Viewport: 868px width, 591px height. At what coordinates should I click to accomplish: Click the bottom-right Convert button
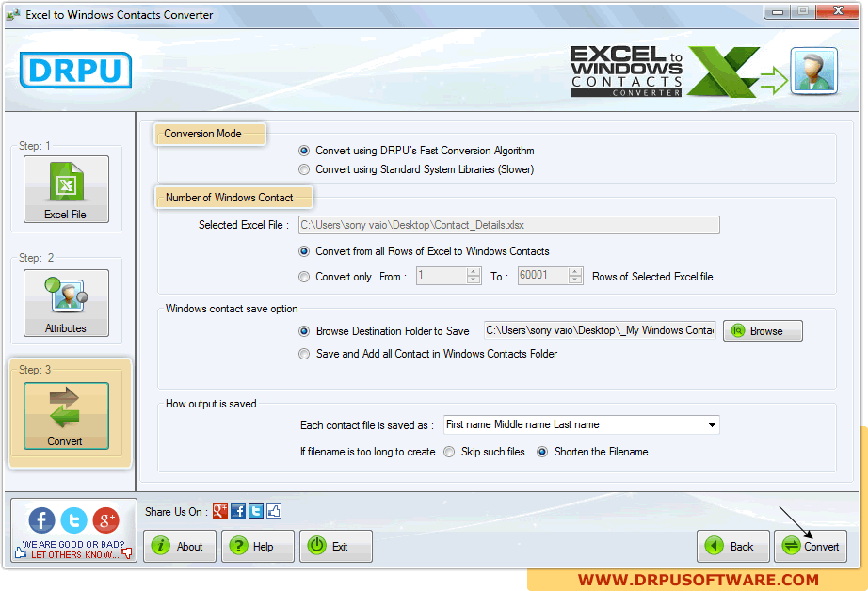point(811,546)
